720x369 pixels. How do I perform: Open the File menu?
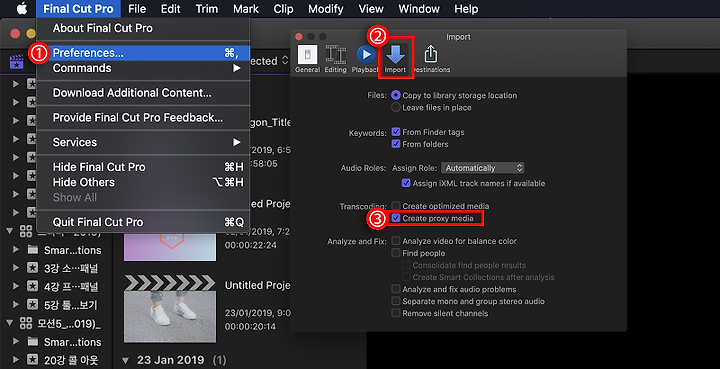pyautogui.click(x=137, y=9)
